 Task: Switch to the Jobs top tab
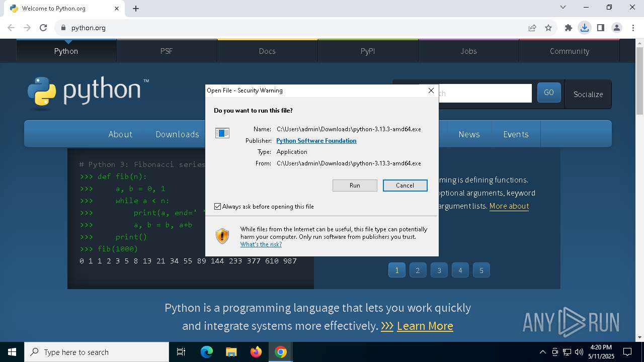pos(468,51)
